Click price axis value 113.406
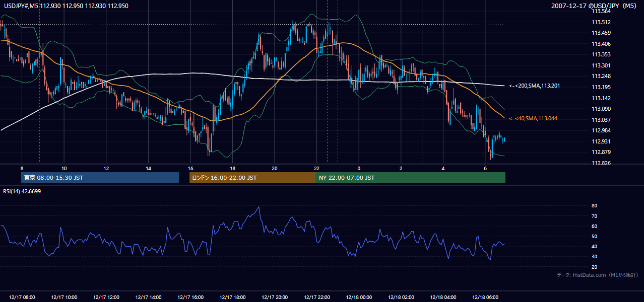Image resolution: width=644 pixels, height=302 pixels. 601,44
